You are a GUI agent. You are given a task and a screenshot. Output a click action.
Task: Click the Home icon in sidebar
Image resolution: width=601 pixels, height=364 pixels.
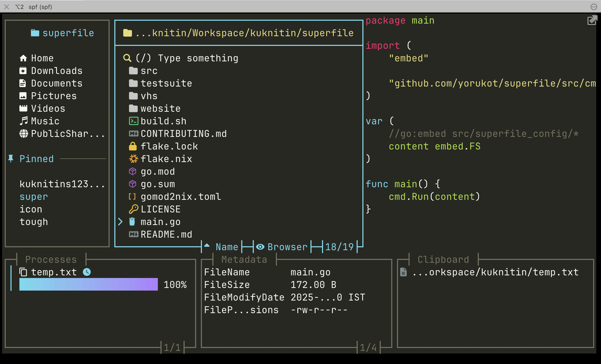click(x=23, y=58)
